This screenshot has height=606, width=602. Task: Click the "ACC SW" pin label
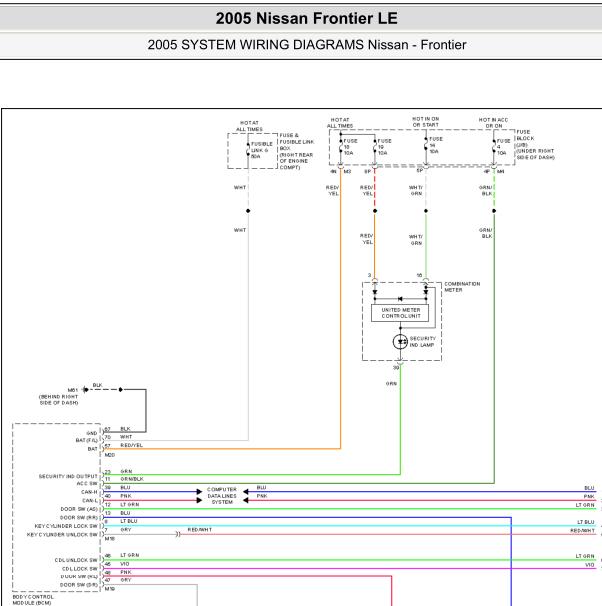click(87, 483)
